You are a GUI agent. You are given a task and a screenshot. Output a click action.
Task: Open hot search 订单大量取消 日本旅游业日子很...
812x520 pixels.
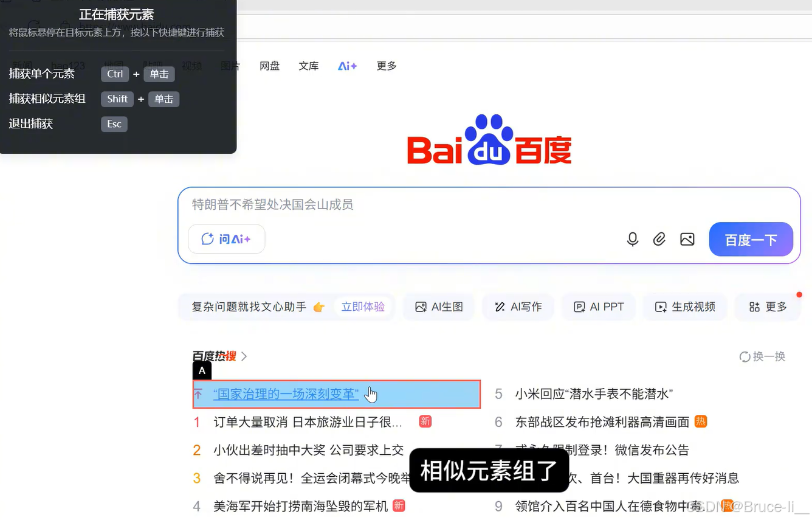[308, 421]
